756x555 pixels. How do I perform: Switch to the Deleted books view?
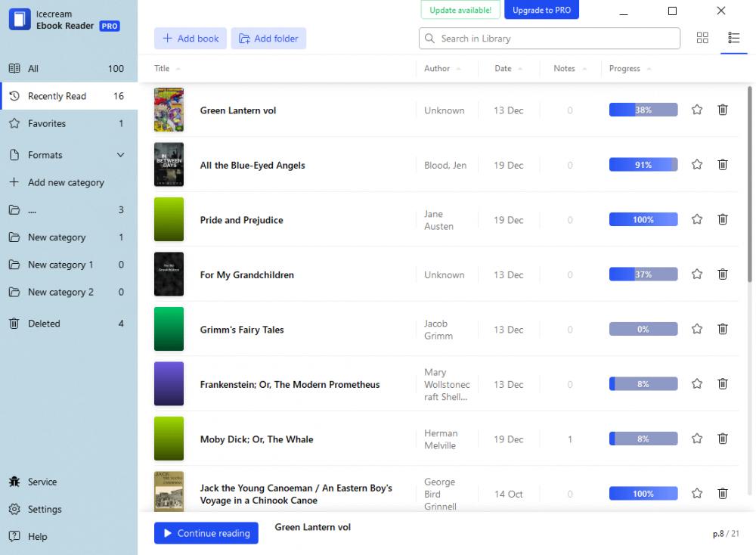(x=44, y=323)
